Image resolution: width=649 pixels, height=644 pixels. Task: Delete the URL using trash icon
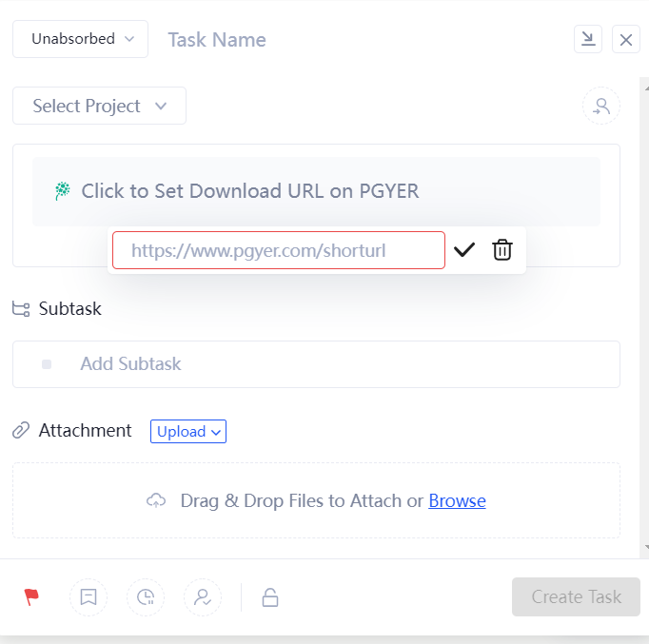[502, 250]
